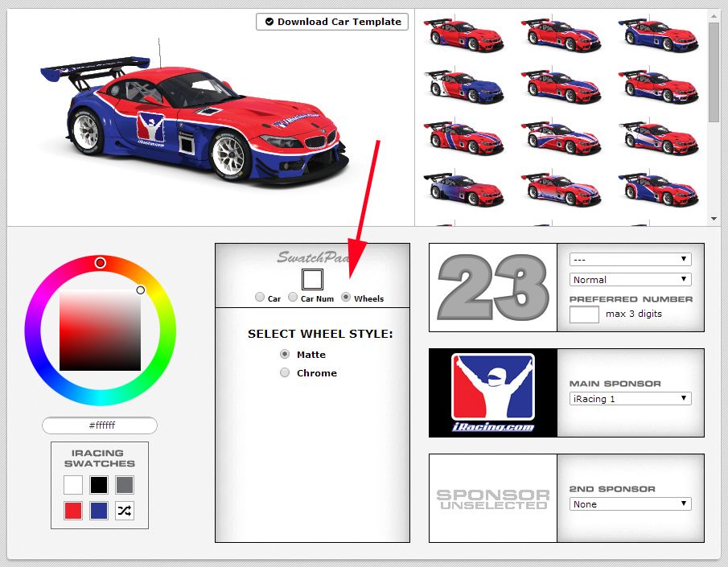
Task: Click Download Car Template button
Action: pos(332,22)
